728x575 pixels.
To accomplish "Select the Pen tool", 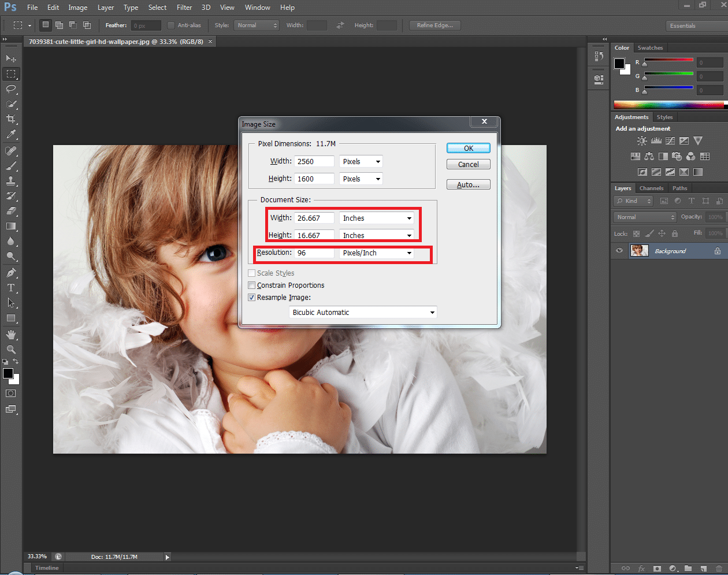I will tap(10, 273).
